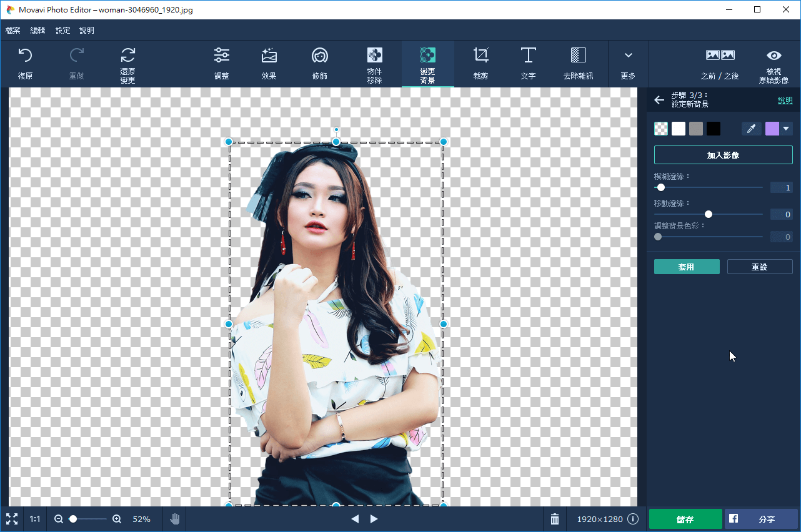Open the 物件移除 object removal tool
The width and height of the screenshot is (801, 532).
tap(374, 56)
